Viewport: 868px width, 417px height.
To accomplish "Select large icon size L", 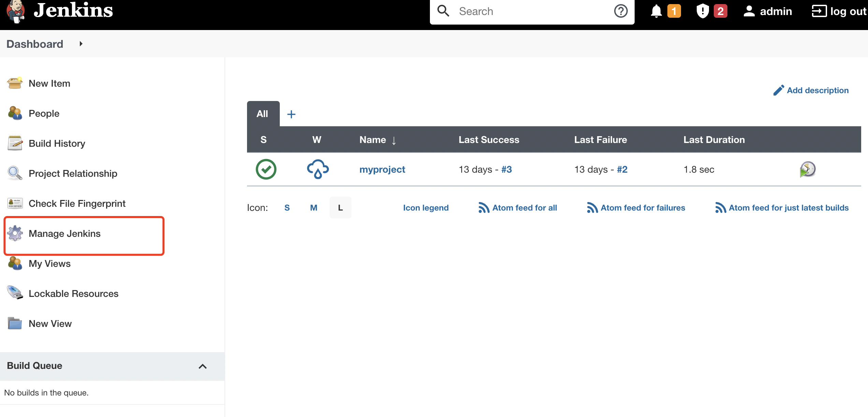I will pyautogui.click(x=340, y=208).
